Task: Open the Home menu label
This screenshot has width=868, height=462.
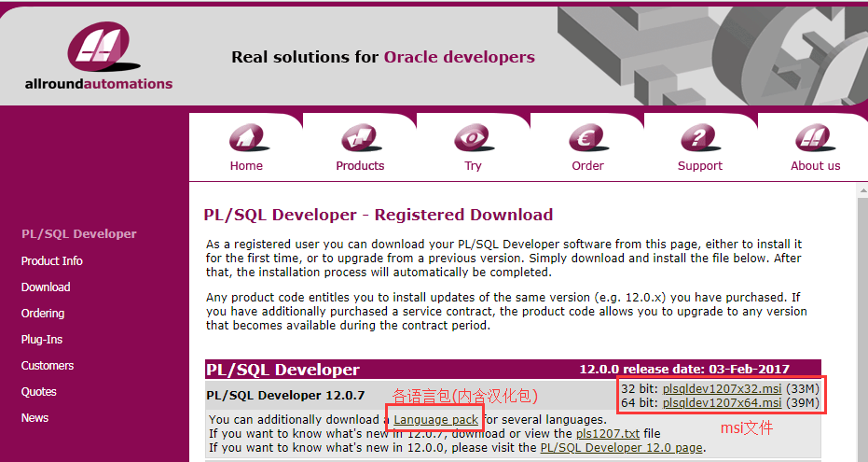Action: click(x=246, y=165)
